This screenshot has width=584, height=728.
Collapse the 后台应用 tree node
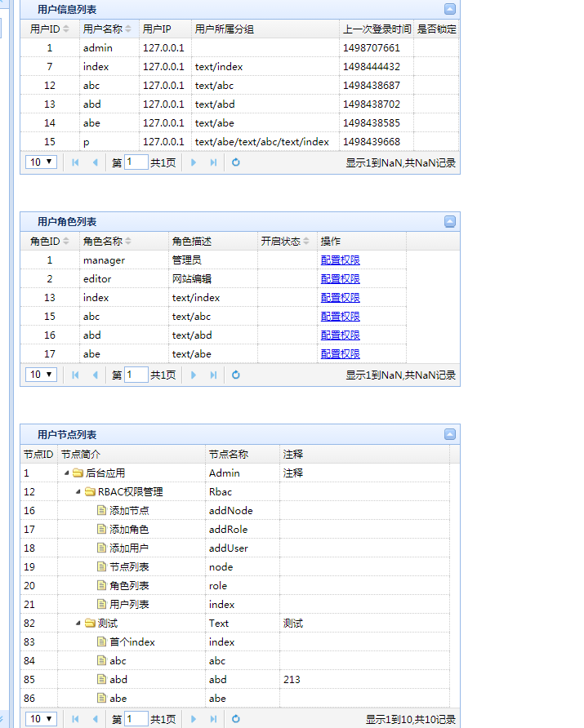click(x=66, y=473)
